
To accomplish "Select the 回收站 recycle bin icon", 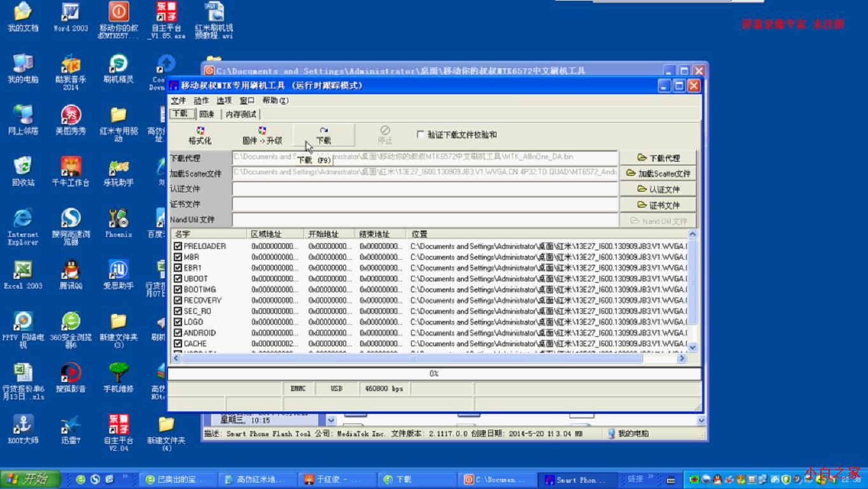I will 23,171.
